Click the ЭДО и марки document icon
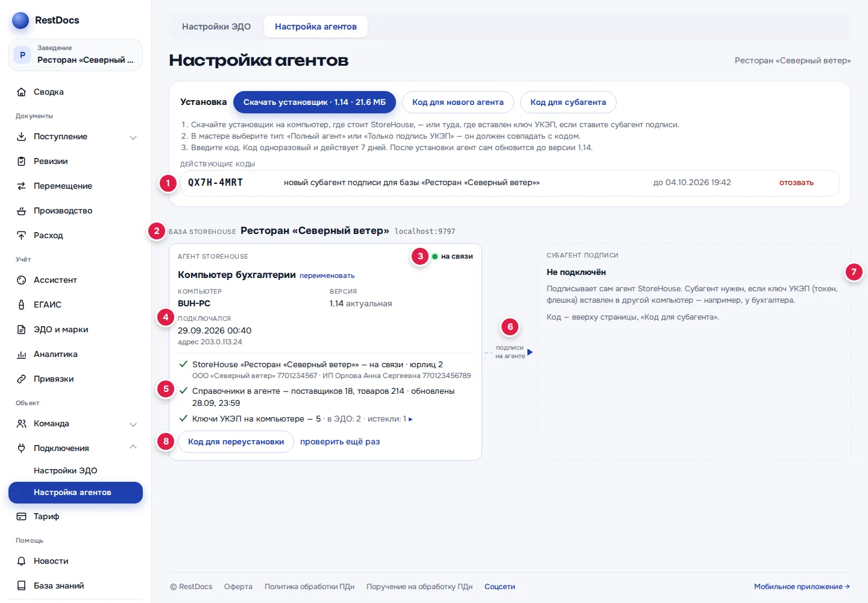This screenshot has height=603, width=868. tap(22, 330)
